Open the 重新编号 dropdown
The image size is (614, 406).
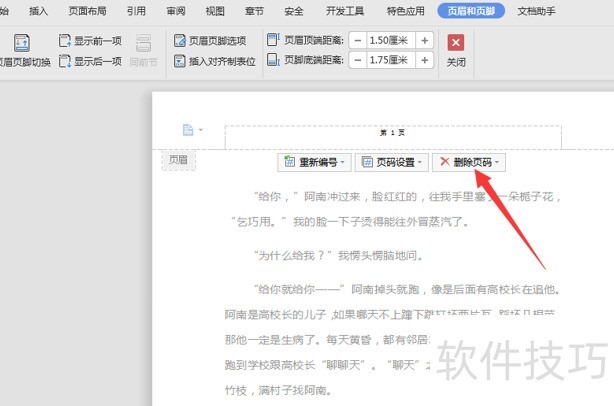pos(314,162)
